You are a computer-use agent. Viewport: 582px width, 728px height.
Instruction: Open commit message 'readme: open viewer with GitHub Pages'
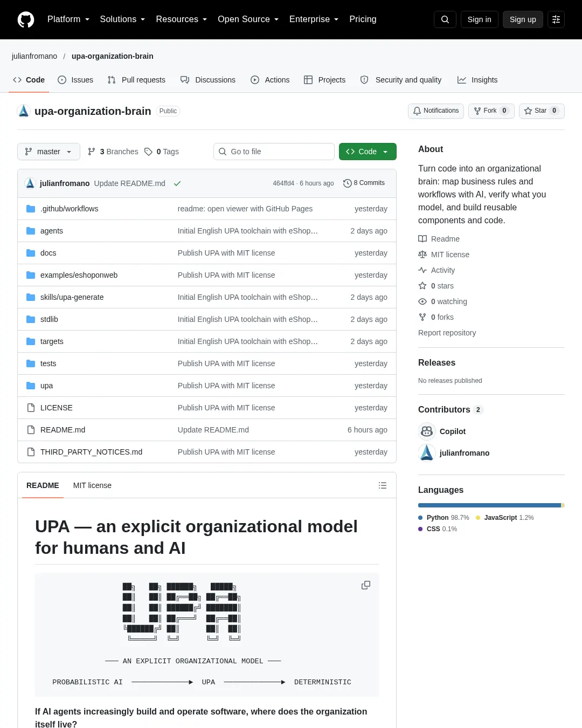click(245, 209)
